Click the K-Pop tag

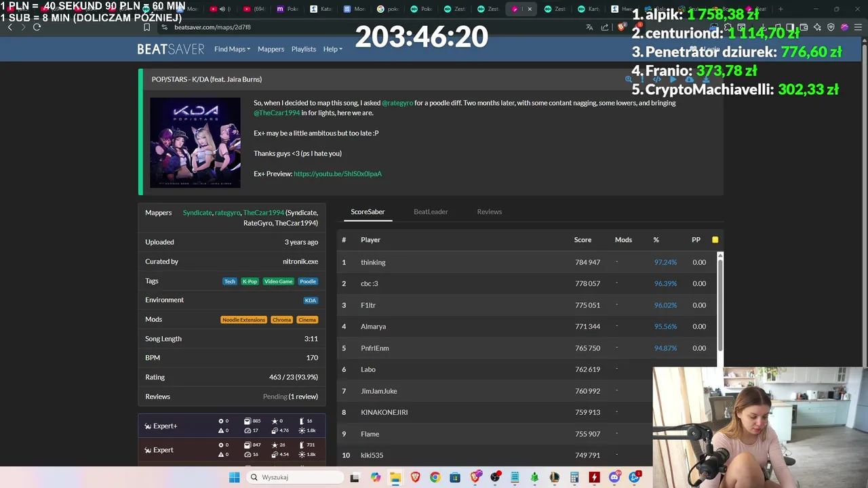[250, 281]
